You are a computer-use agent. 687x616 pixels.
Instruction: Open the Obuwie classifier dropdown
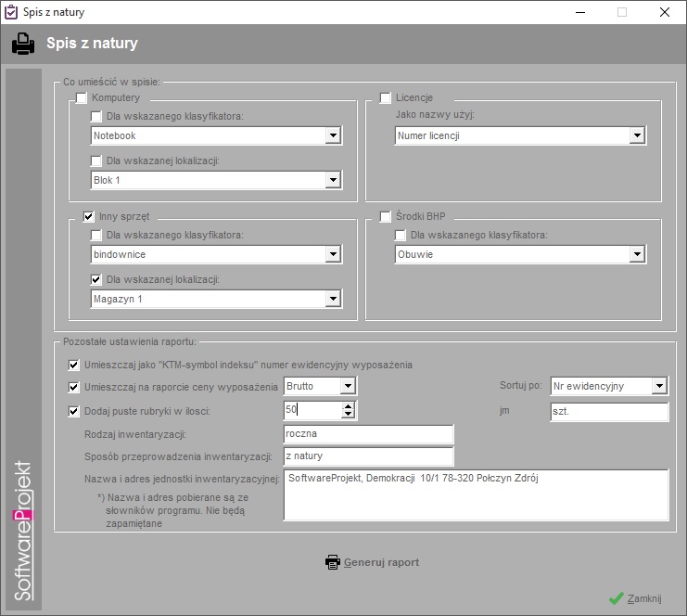[637, 254]
